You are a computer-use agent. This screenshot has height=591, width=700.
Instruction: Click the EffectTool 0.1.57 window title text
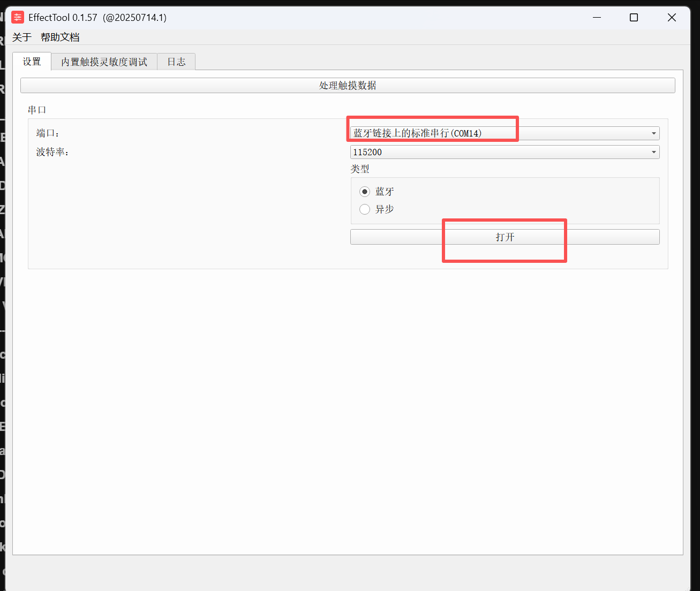click(97, 17)
